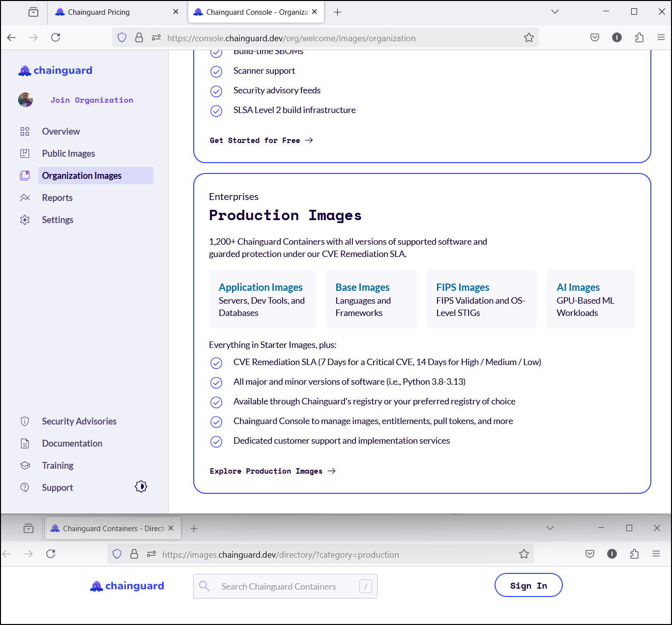672x625 pixels.
Task: Save Console page to Pocket
Action: (x=595, y=37)
